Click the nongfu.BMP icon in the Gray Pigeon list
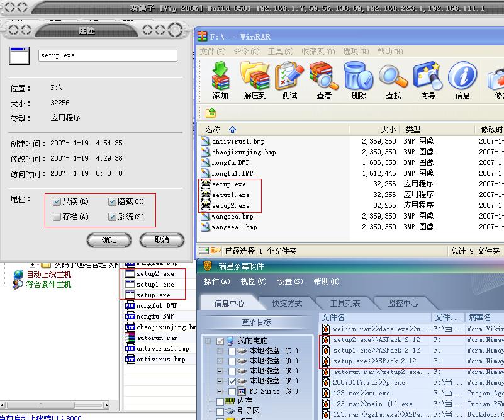Image resolution: width=504 pixels, height=420 pixels. tap(130, 317)
